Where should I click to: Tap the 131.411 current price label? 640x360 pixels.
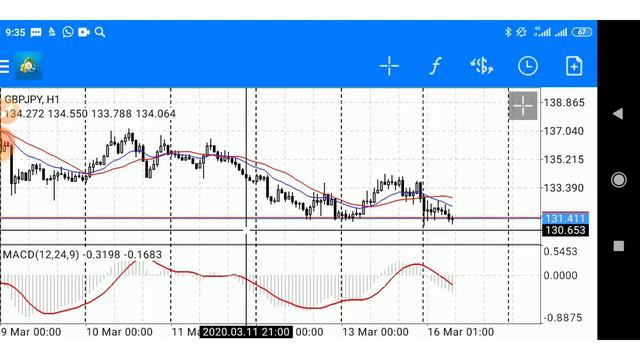(565, 218)
